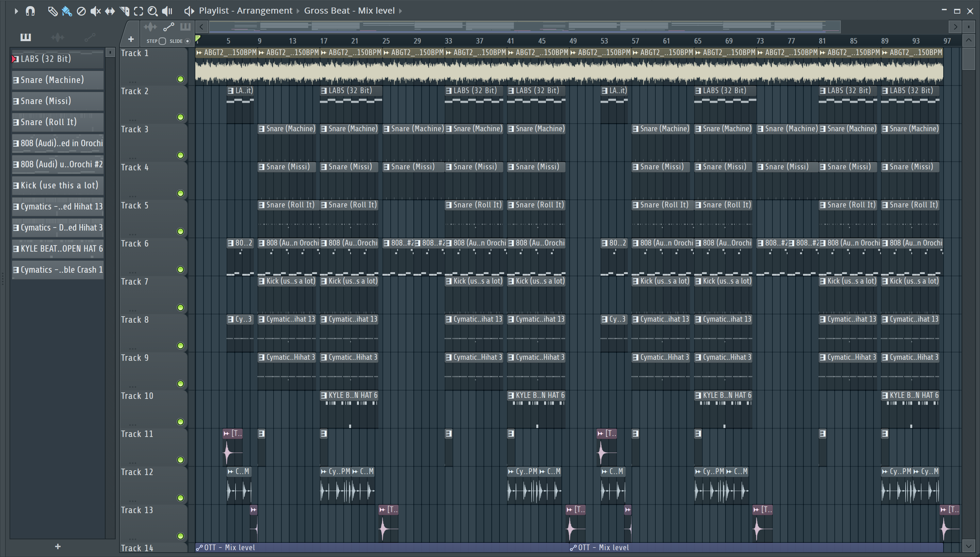Image resolution: width=980 pixels, height=557 pixels.
Task: Click the pattern icon of Snare (Machine) in picker
Action: [x=16, y=80]
